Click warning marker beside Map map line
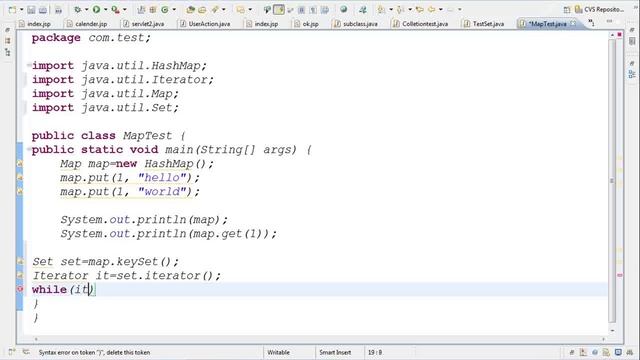 20,164
